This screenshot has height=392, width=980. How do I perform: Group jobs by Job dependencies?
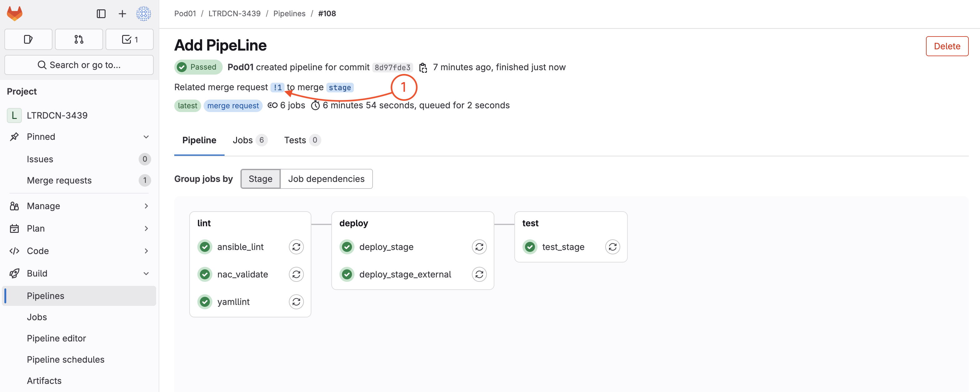326,179
